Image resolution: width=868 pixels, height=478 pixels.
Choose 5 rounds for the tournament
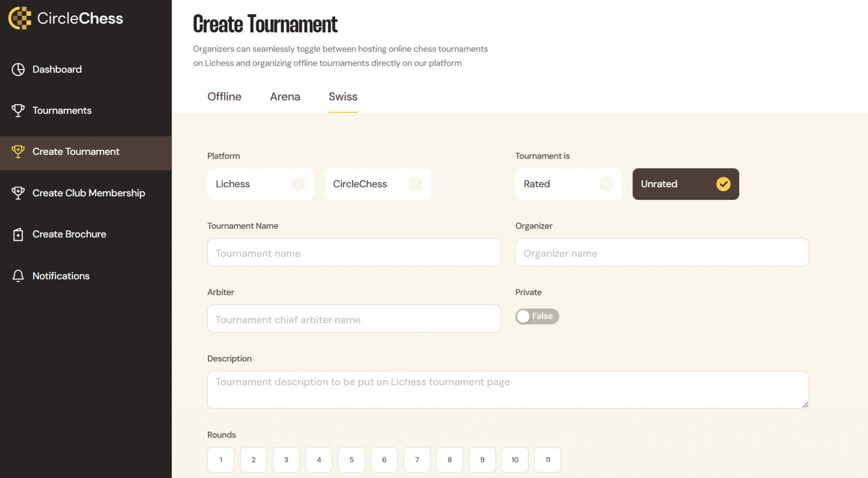pos(351,459)
